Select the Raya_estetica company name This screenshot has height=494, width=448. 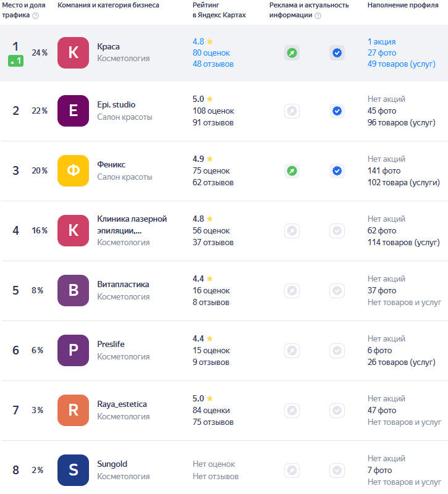coord(122,404)
